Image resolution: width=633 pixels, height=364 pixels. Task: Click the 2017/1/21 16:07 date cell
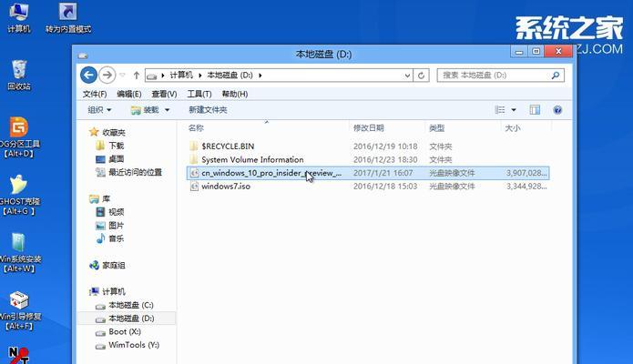(383, 173)
